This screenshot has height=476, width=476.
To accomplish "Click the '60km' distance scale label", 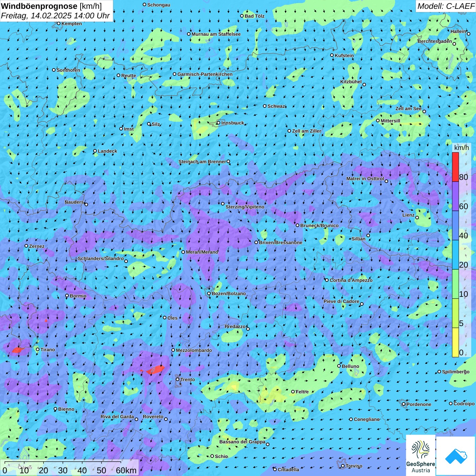I will pyautogui.click(x=126, y=471).
